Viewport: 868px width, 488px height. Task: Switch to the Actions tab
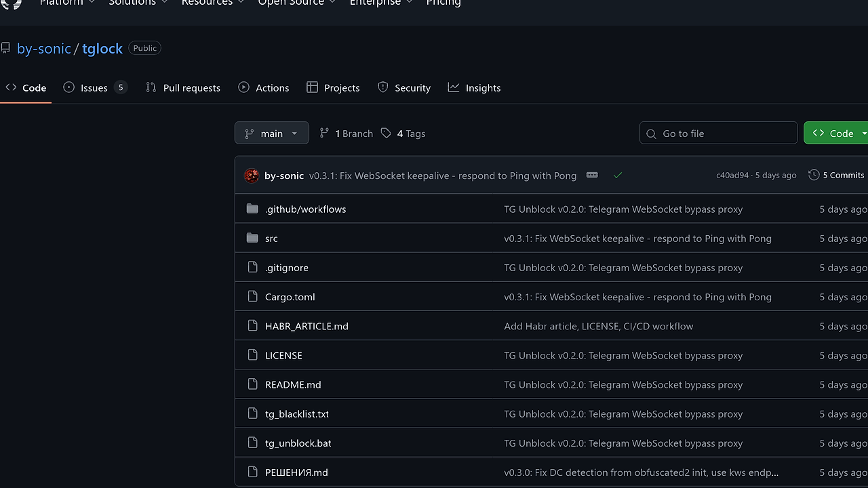[264, 87]
